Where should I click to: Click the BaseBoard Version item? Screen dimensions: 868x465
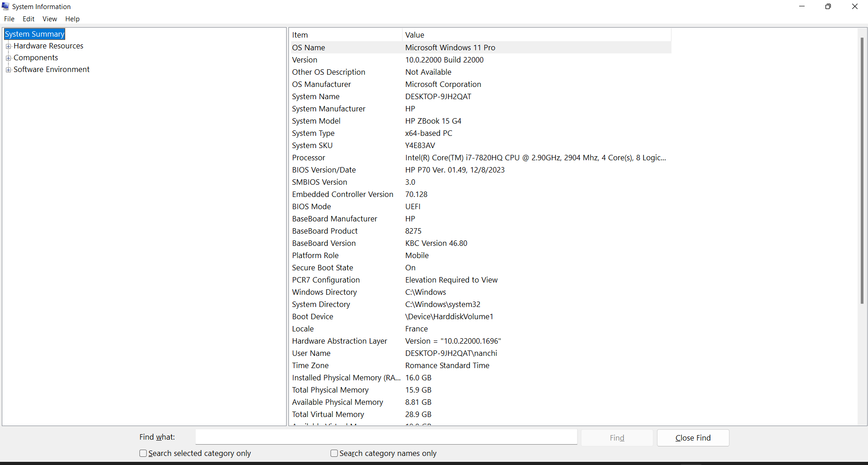[324, 243]
